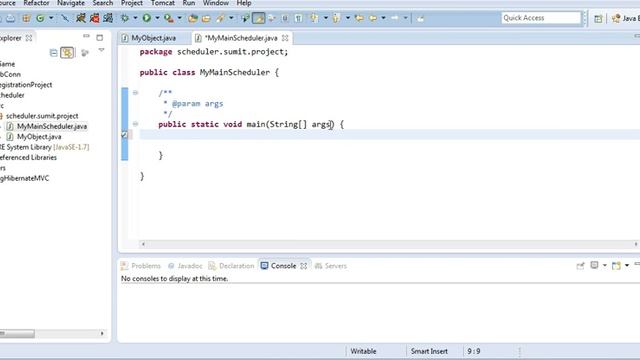
Task: Click the Forward navigation arrow in toolbar
Action: coord(395,18)
